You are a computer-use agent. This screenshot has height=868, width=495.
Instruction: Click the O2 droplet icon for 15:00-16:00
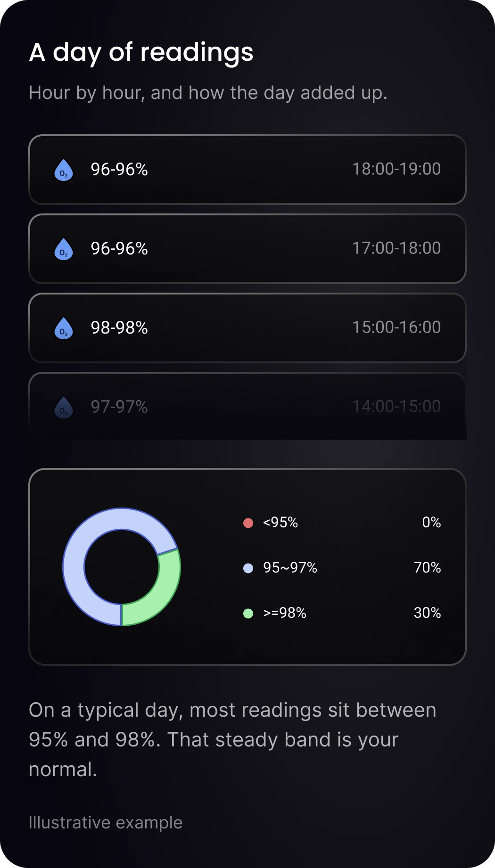[x=64, y=328]
